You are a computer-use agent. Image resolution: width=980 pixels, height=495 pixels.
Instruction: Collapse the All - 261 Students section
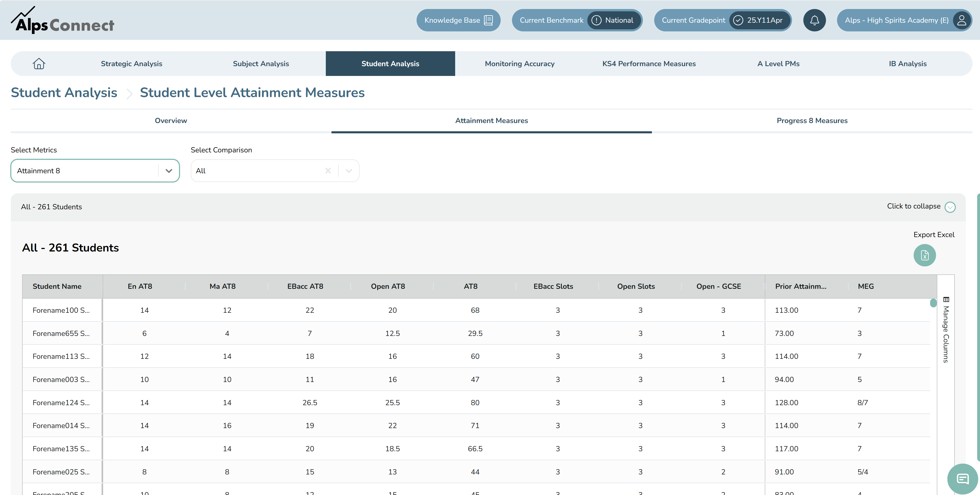pyautogui.click(x=488, y=207)
